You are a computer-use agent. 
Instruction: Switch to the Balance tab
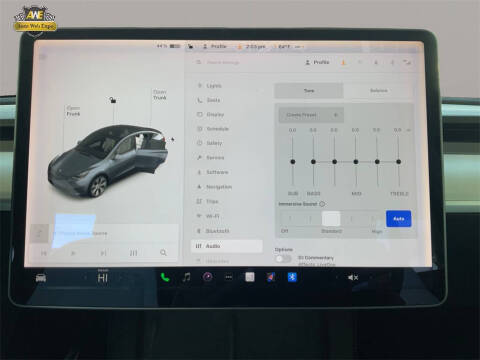coord(379,91)
